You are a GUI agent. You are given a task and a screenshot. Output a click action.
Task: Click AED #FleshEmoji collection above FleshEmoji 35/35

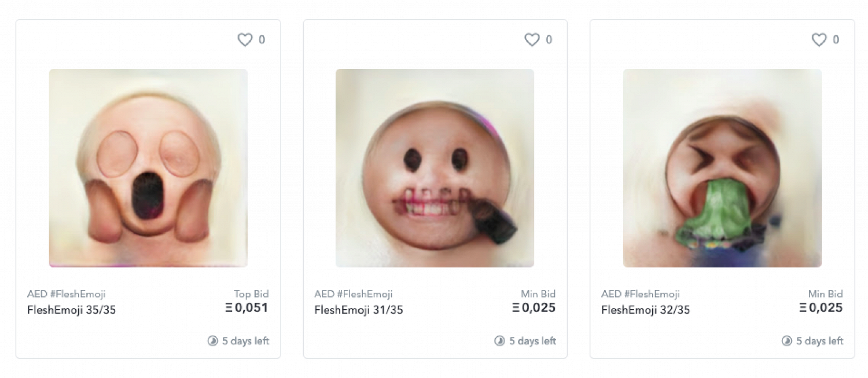67,294
